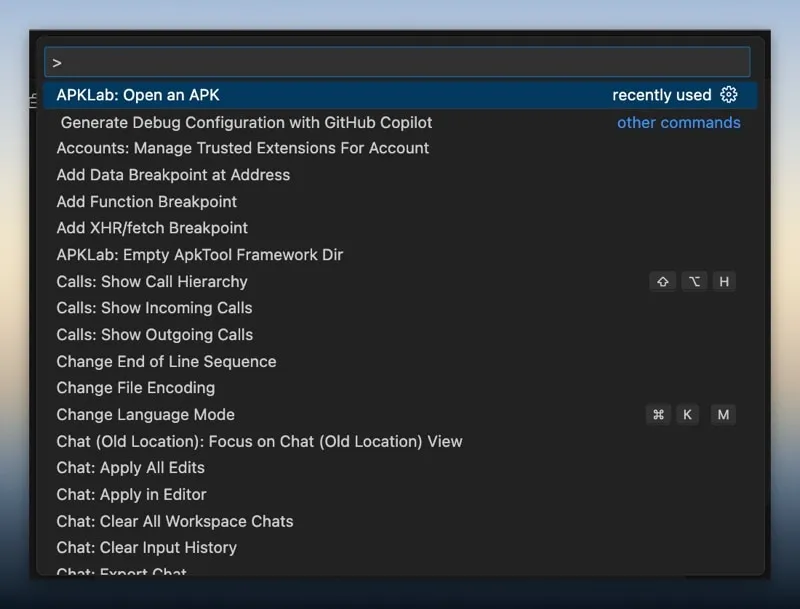The image size is (800, 609).
Task: Select Chat (Old Location): Focus on Chat View
Action: point(260,441)
